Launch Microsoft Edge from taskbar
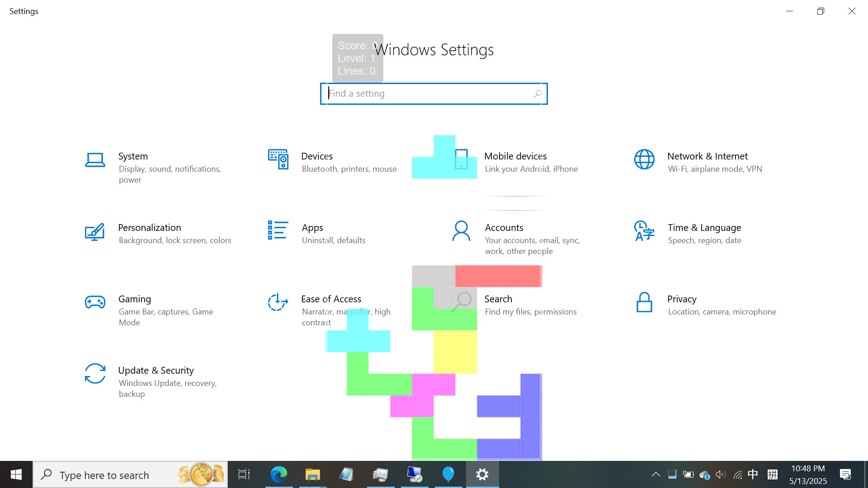Viewport: 868px width, 488px height. (x=278, y=474)
